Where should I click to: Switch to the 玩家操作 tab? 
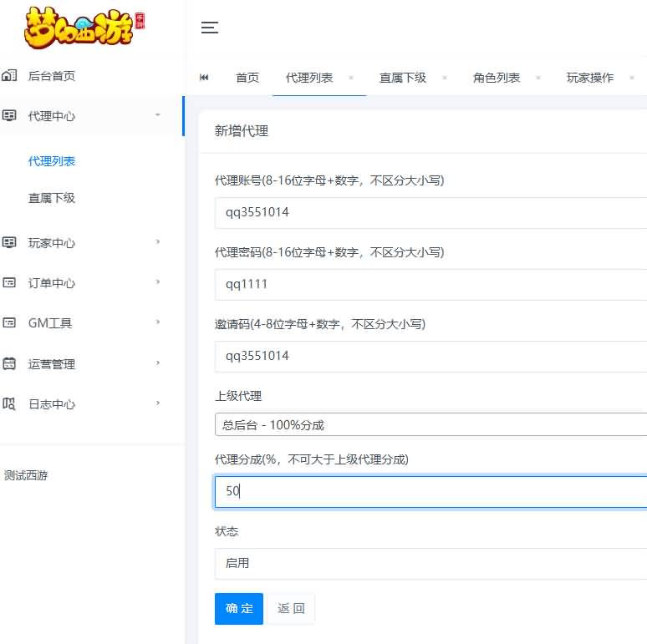tap(590, 78)
